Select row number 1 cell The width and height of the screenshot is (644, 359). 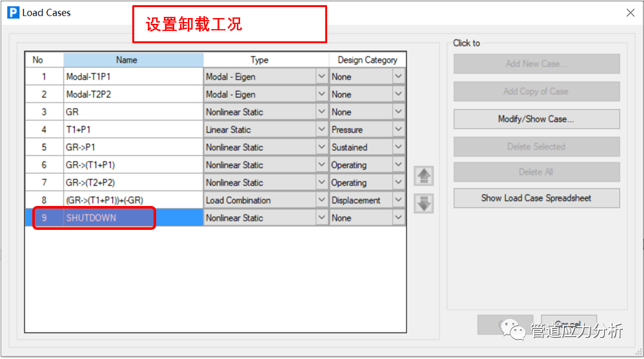click(45, 76)
